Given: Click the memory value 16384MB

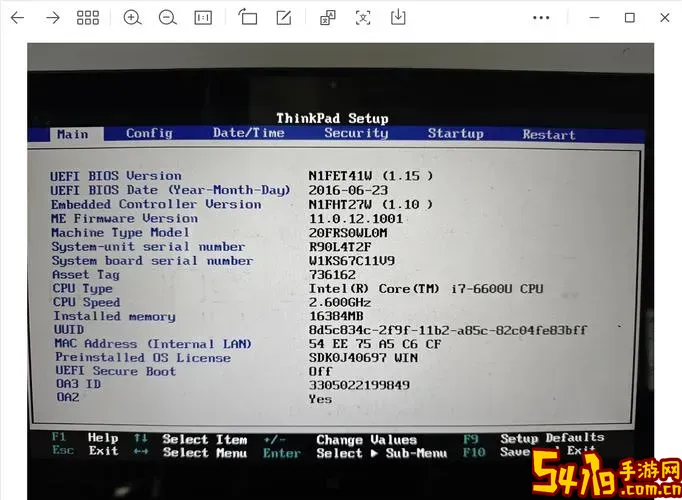Looking at the screenshot, I should 336,316.
